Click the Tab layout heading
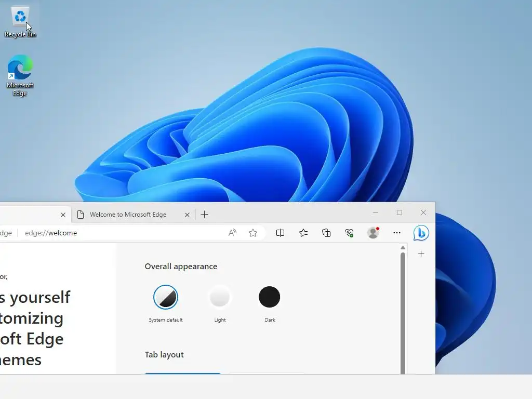Screen dimensions: 532x399 [164, 354]
